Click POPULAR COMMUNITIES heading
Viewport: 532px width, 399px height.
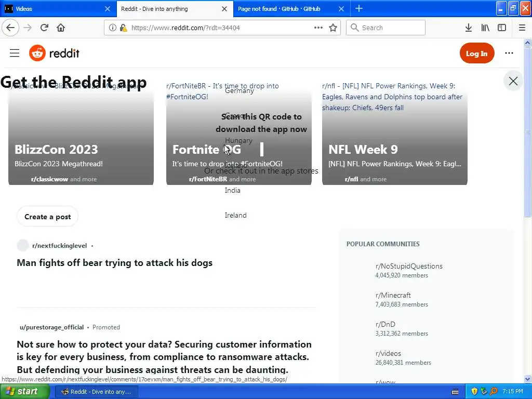383,244
